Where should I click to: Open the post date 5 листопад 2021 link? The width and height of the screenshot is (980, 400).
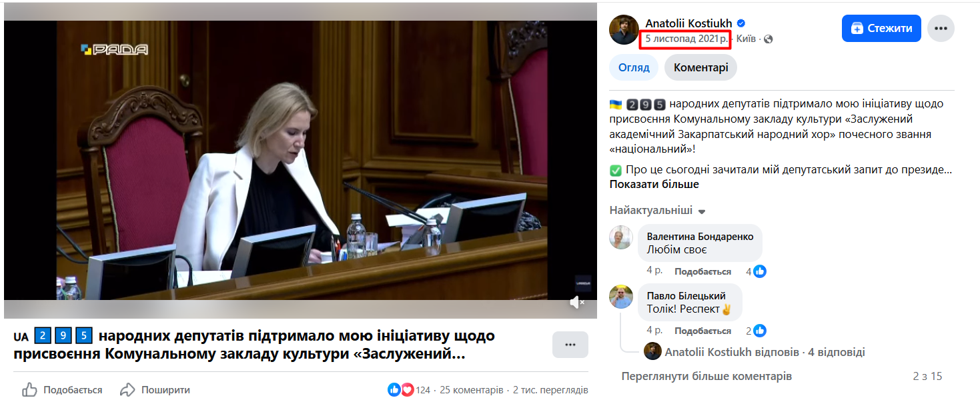pos(686,39)
